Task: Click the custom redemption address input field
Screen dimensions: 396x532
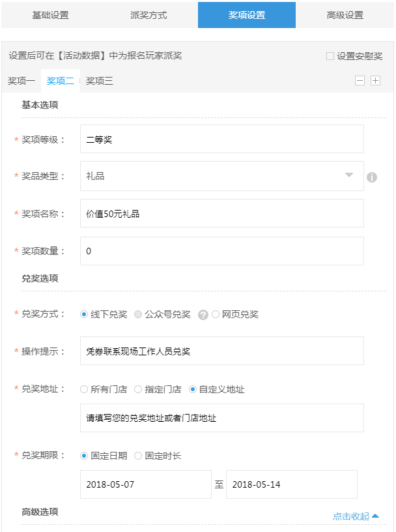Action: click(222, 418)
